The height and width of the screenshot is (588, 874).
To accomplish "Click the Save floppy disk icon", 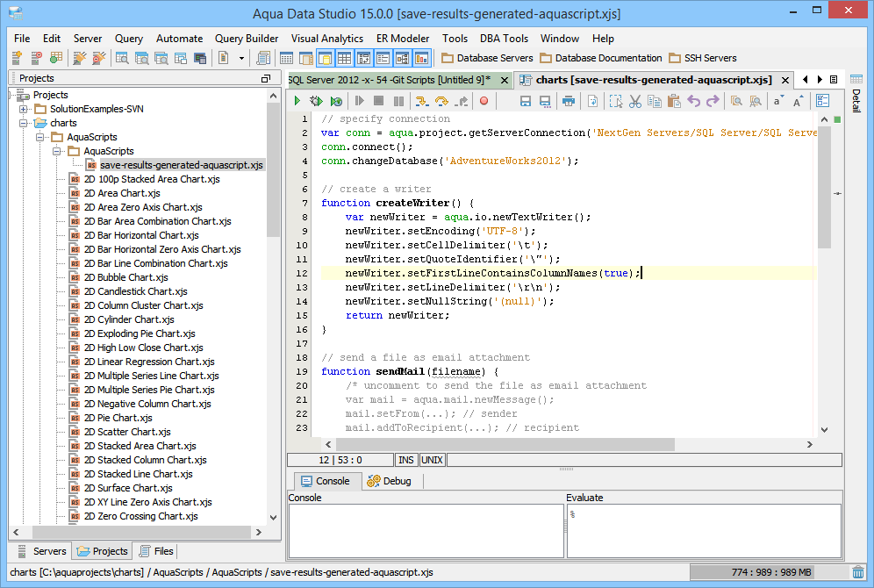I will (526, 102).
